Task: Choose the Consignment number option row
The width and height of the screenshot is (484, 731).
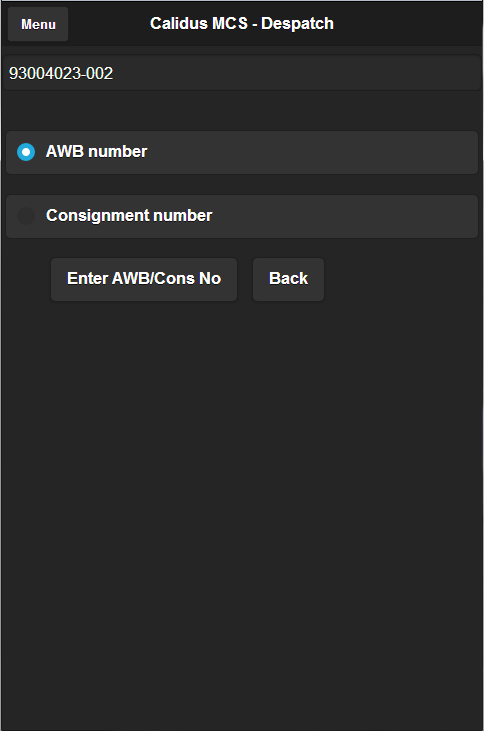Action: click(x=242, y=216)
